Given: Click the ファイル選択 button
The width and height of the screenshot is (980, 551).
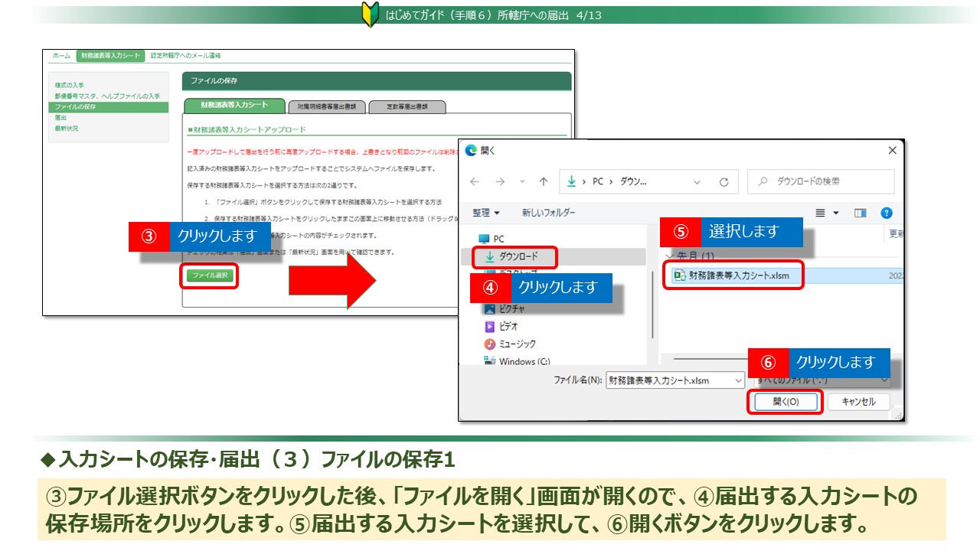Looking at the screenshot, I should [210, 275].
